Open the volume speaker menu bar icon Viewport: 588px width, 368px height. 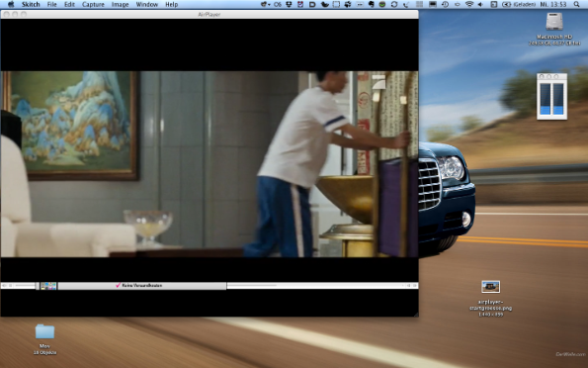pos(480,5)
